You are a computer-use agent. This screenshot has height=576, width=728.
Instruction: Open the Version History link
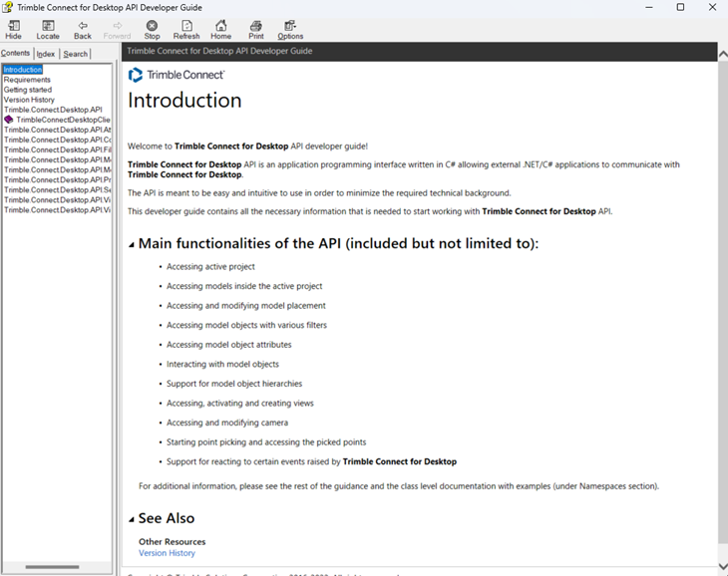tap(167, 553)
